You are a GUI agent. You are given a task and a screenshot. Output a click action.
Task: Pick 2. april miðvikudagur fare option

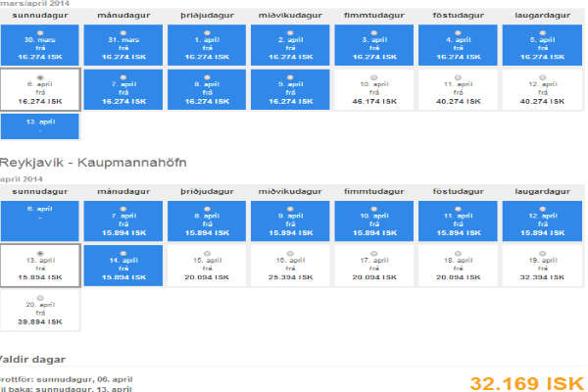click(291, 30)
